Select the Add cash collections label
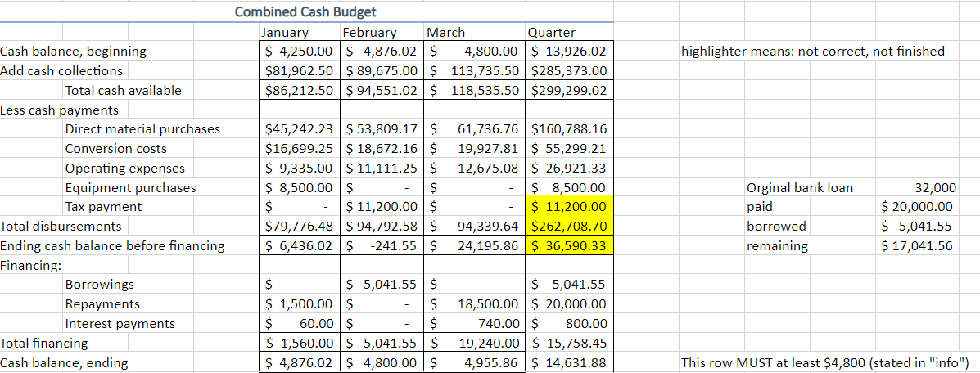 click(61, 70)
